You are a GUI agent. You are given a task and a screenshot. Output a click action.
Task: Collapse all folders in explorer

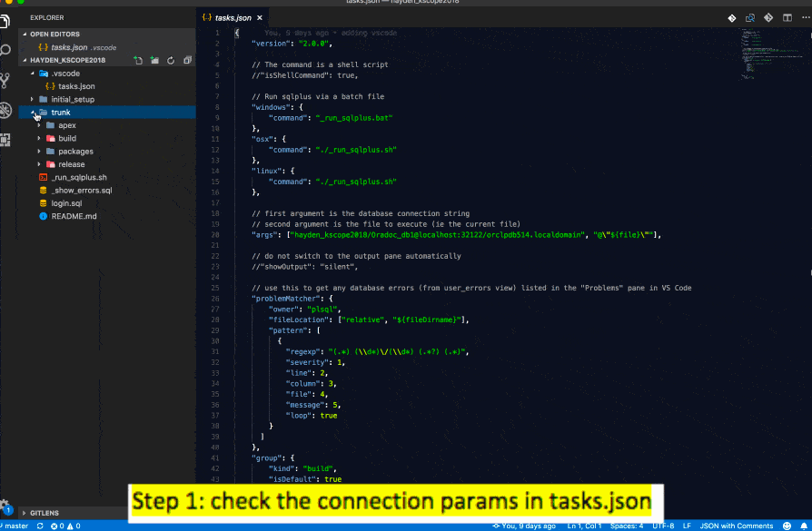point(187,60)
